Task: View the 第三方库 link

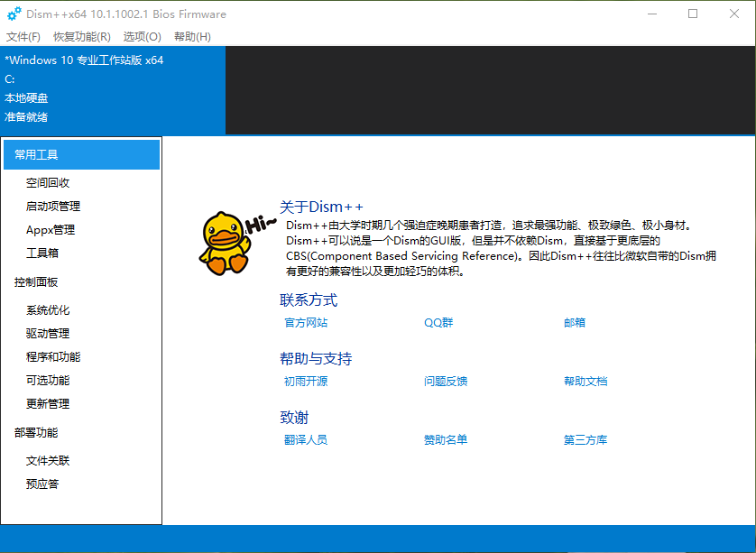Action: pyautogui.click(x=585, y=439)
